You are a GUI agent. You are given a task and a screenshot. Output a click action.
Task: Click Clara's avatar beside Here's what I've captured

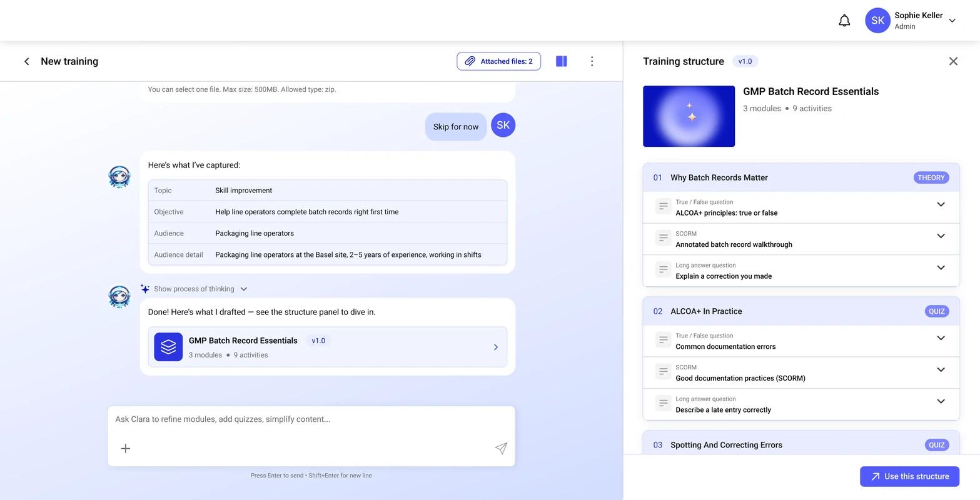pyautogui.click(x=119, y=177)
